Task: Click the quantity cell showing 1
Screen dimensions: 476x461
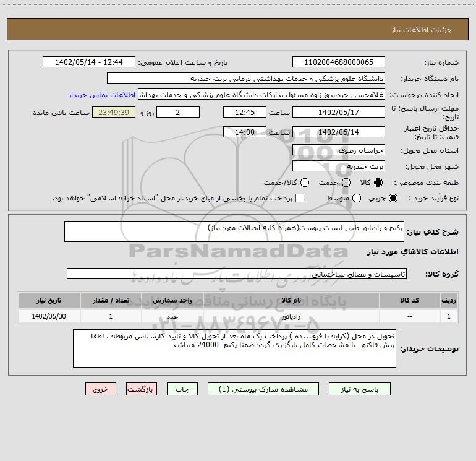Action: pyautogui.click(x=111, y=316)
